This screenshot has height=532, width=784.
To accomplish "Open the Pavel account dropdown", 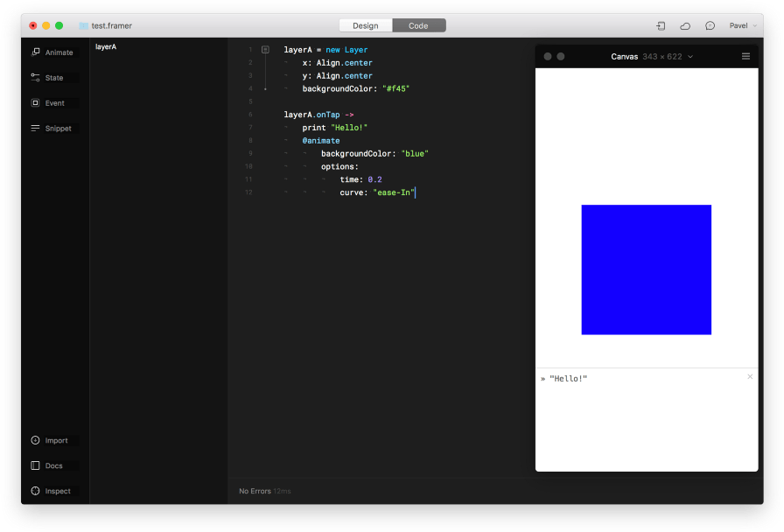I will tap(743, 25).
